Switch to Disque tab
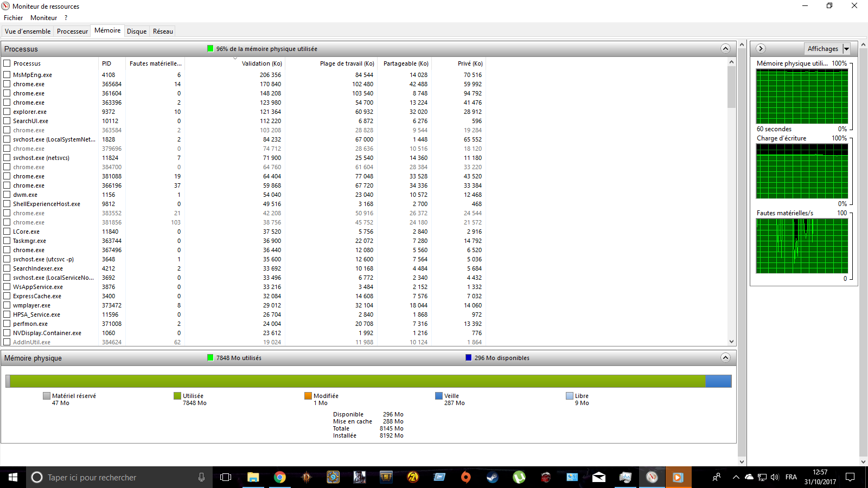Image resolution: width=868 pixels, height=488 pixels. tap(137, 31)
